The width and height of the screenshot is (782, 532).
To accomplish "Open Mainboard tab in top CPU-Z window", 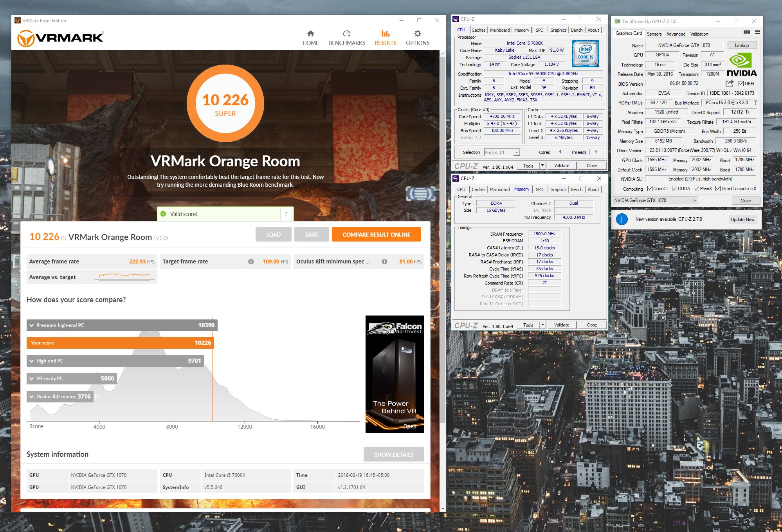I will point(500,30).
